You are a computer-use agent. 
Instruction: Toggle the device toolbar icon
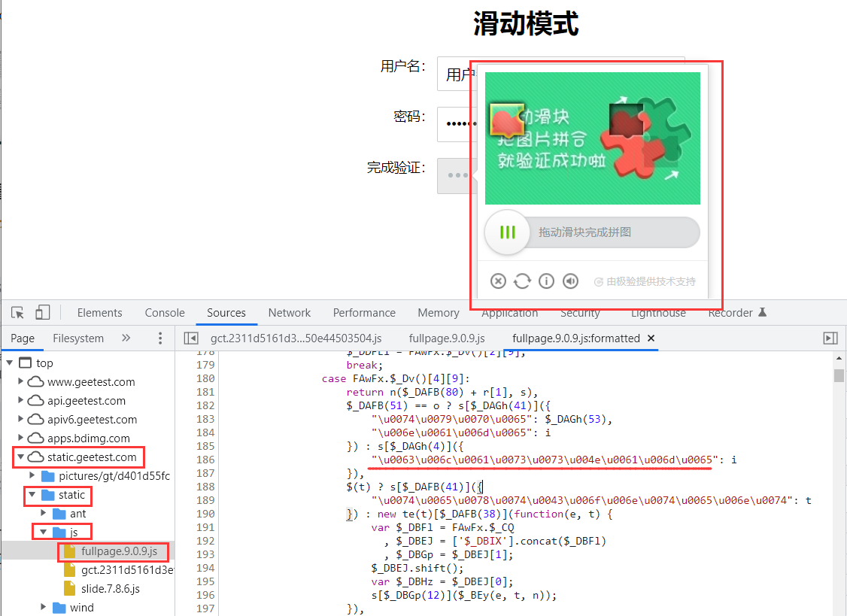(x=43, y=313)
